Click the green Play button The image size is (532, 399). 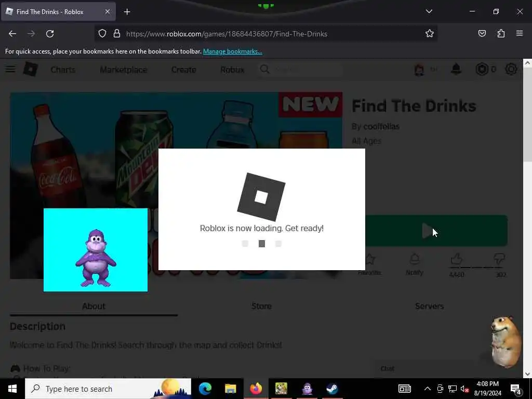pos(436,231)
